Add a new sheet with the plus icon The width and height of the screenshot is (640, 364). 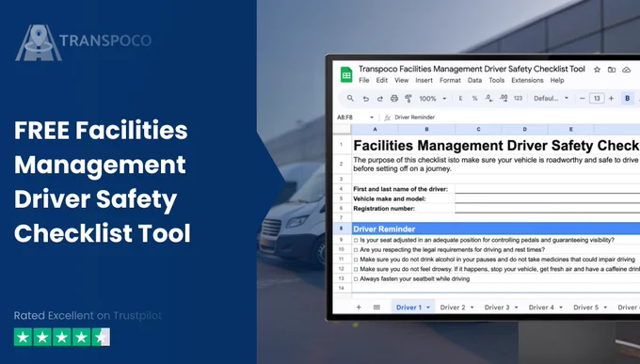359,308
